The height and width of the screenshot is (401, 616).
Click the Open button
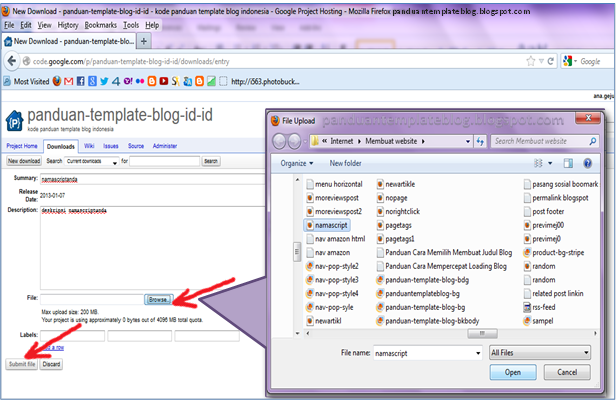click(513, 372)
